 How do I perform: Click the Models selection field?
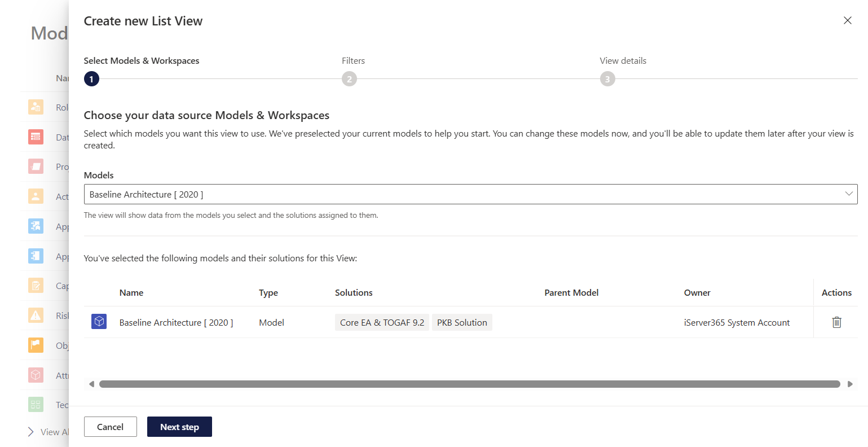470,194
